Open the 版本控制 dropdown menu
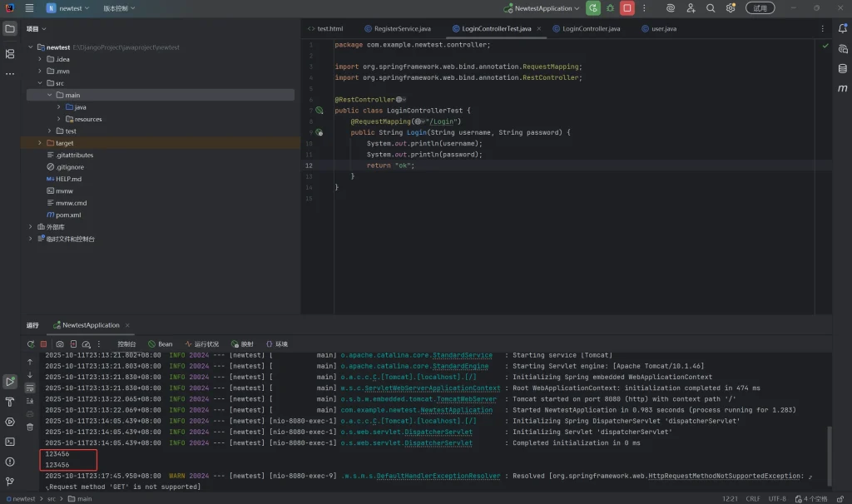Screen dimensions: 852x504 pos(119,8)
